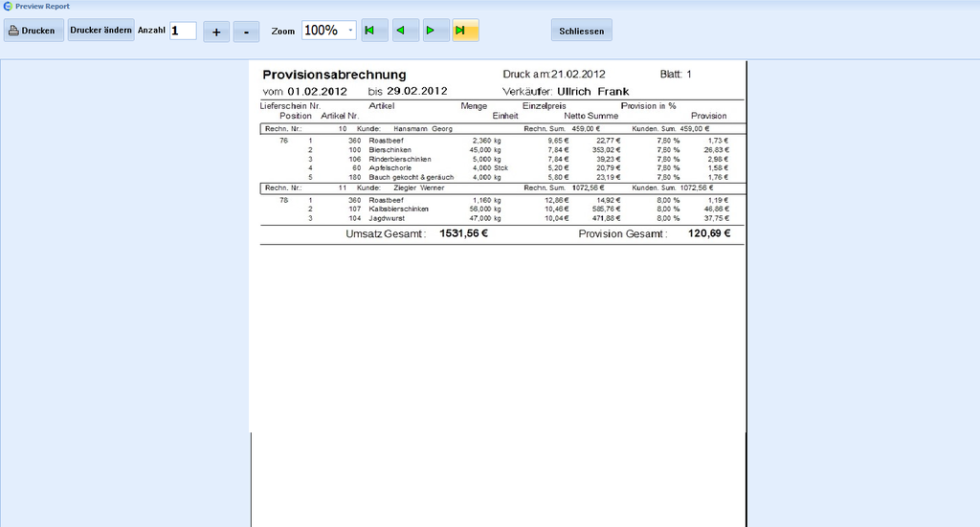Increase copies with the plus button
The height and width of the screenshot is (527, 980).
[x=216, y=32]
